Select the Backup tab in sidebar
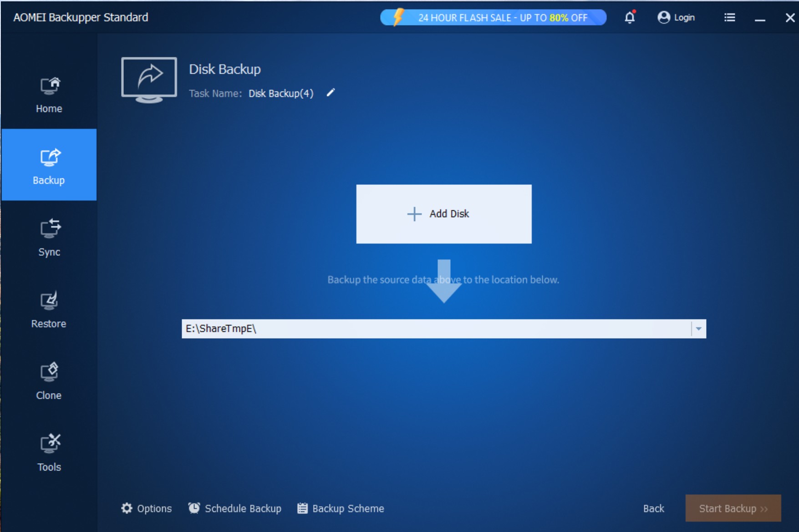Screen dimensions: 799x532 [49, 165]
